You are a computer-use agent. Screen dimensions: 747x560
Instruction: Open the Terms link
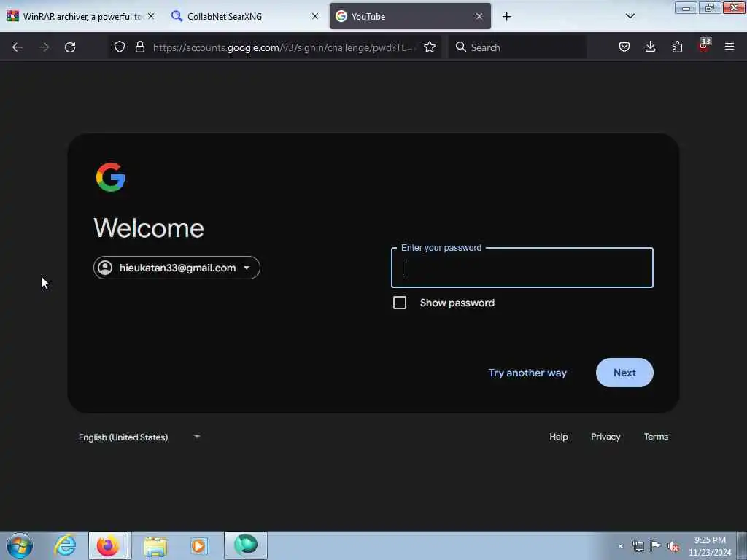[656, 437]
